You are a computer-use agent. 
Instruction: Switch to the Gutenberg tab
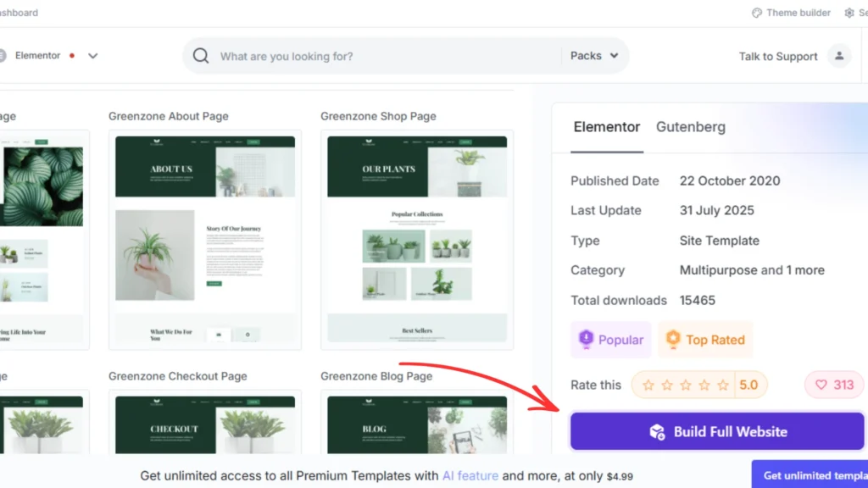[690, 127]
